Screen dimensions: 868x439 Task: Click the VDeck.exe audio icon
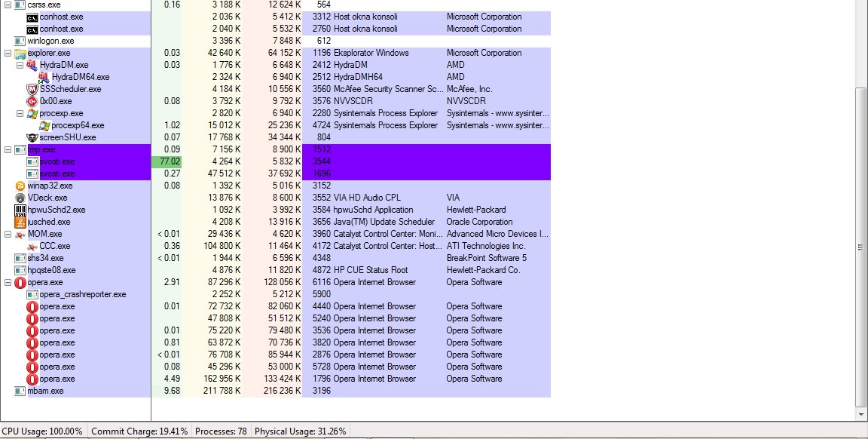click(x=20, y=198)
